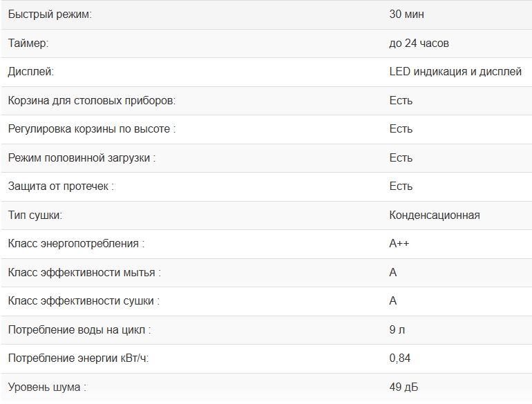Select the '49 дБ' noise level value
532x404 pixels.
(403, 387)
